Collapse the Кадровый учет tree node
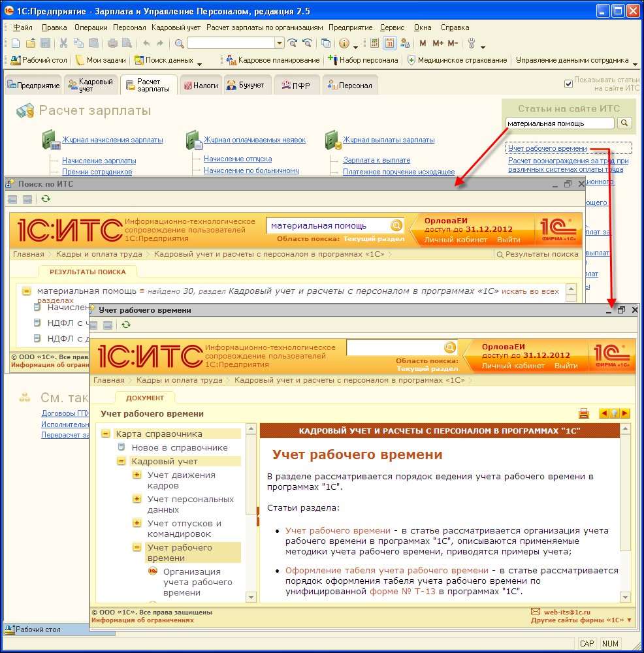The height and width of the screenshot is (653, 644). (121, 461)
